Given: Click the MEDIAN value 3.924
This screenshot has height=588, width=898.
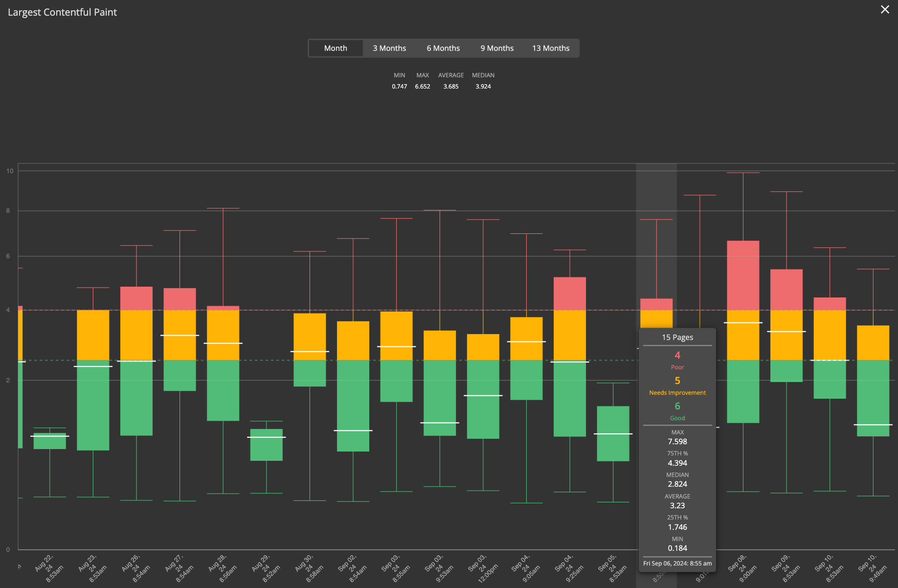Looking at the screenshot, I should [x=483, y=86].
